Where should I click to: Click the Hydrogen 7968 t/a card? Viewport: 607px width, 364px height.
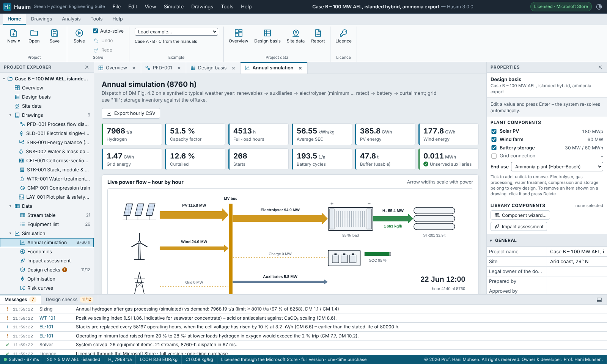(132, 134)
